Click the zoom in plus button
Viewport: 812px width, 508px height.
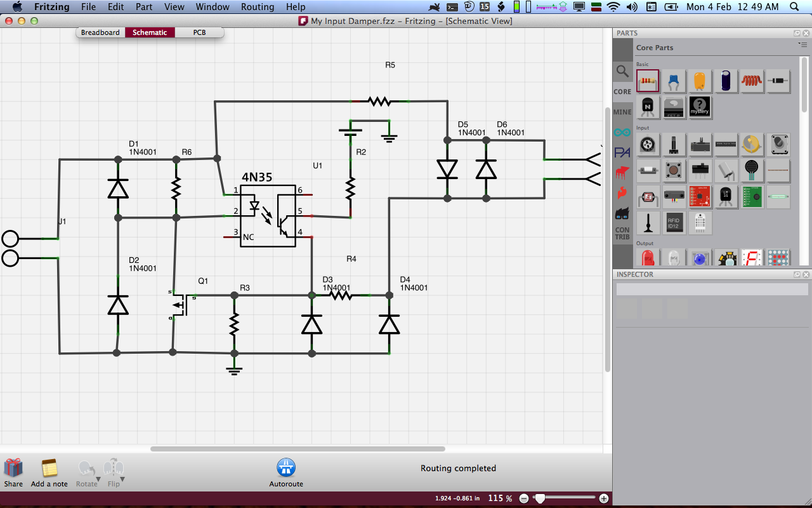click(x=604, y=498)
